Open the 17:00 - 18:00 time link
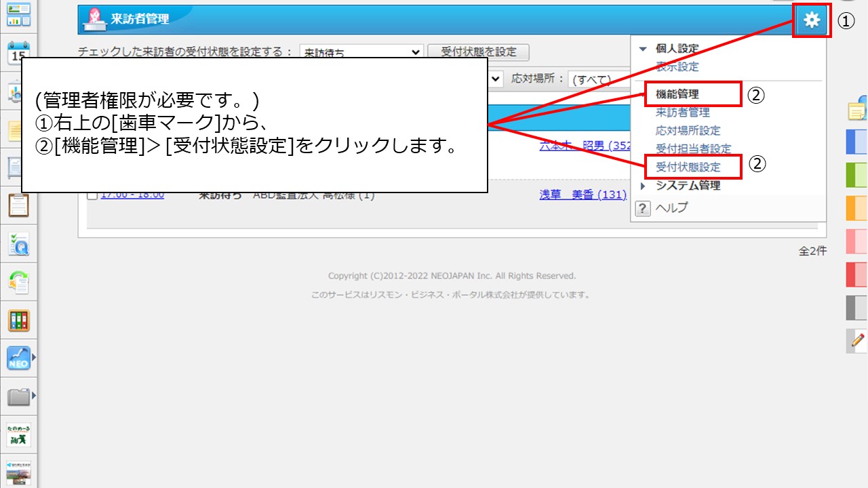 [132, 195]
